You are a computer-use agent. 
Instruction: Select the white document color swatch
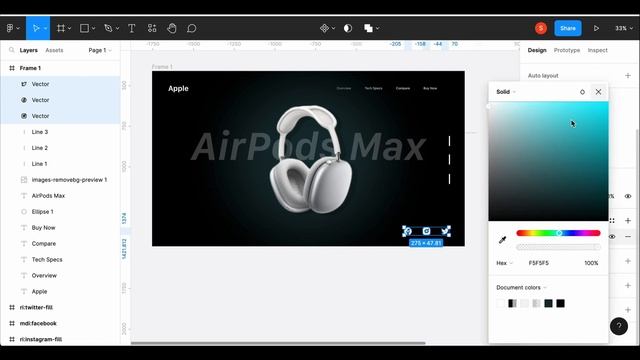[500, 303]
